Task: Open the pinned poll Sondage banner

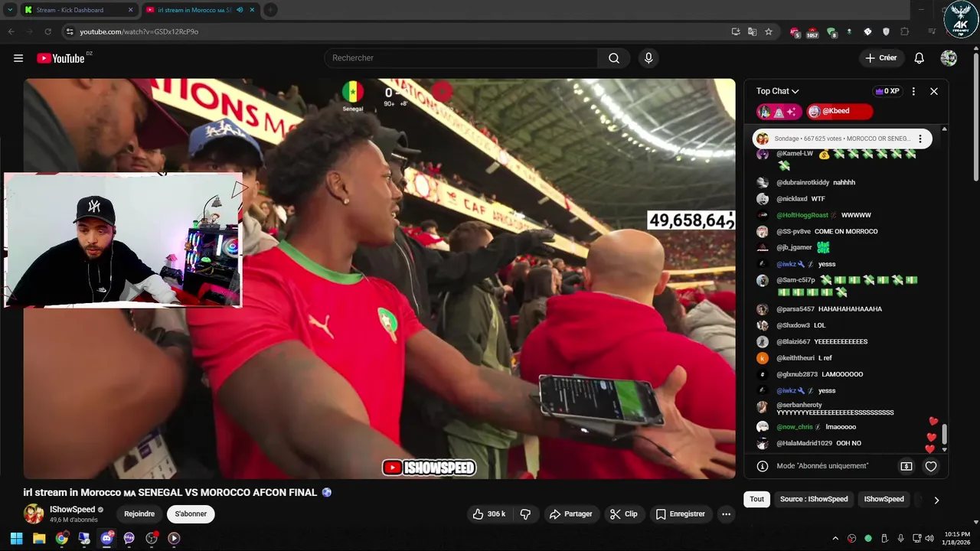Action: click(842, 139)
